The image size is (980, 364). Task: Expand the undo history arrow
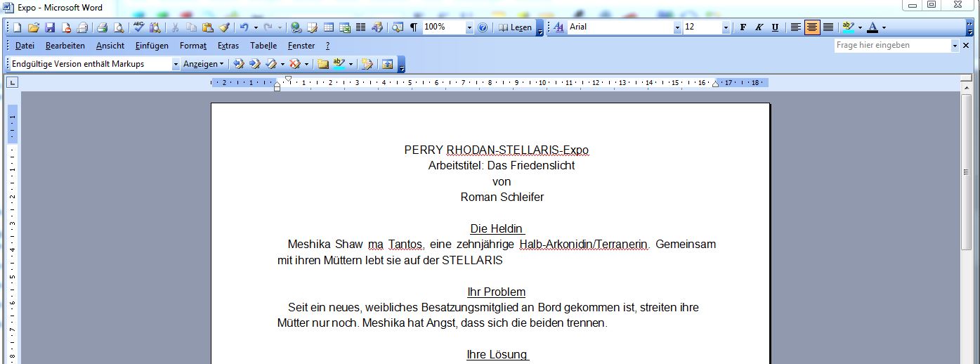point(256,27)
